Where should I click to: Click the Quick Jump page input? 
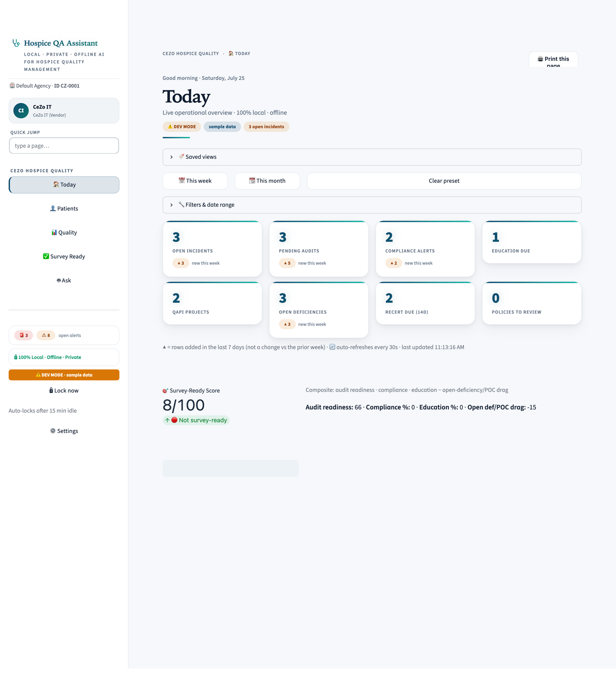click(64, 145)
